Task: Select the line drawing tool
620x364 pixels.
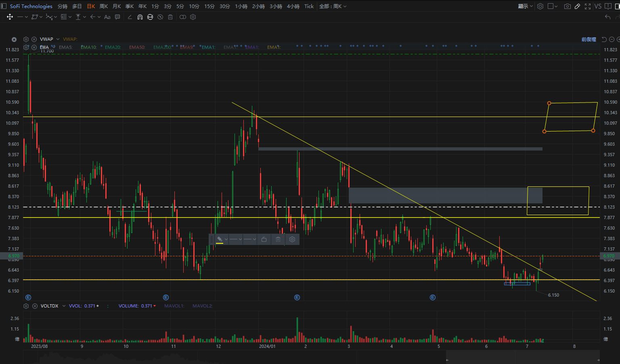Action: tap(20, 17)
